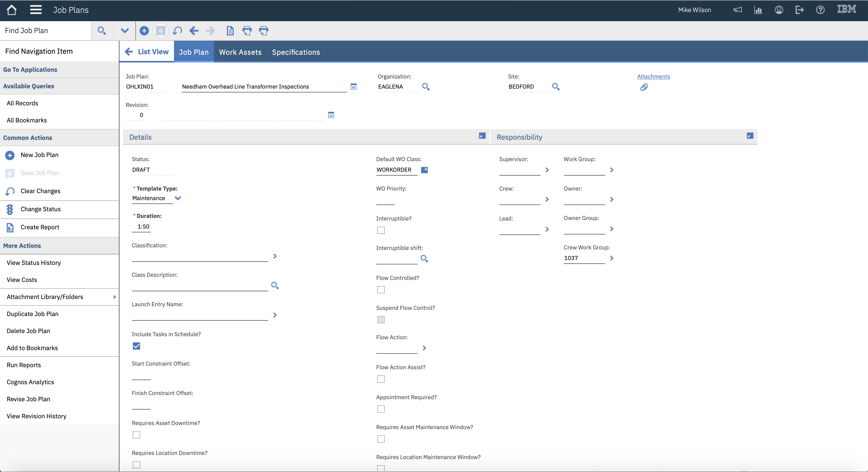The height and width of the screenshot is (472, 868).
Task: Select Duplicate Job Plan action
Action: 32,314
